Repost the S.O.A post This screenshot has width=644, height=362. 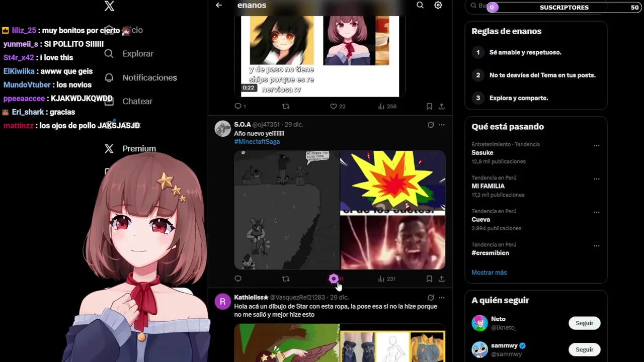click(286, 279)
